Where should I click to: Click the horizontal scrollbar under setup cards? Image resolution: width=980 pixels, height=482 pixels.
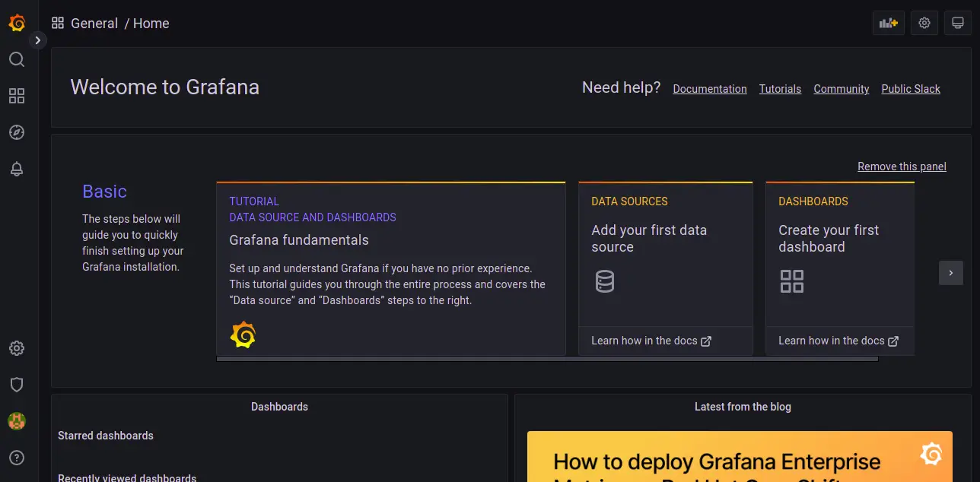click(547, 359)
